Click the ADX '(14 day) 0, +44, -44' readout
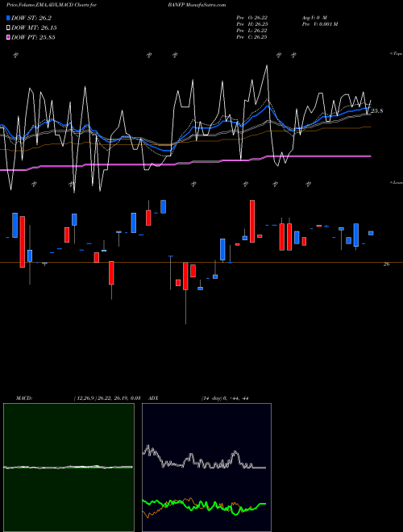This screenshot has height=532, width=403. tap(225, 398)
